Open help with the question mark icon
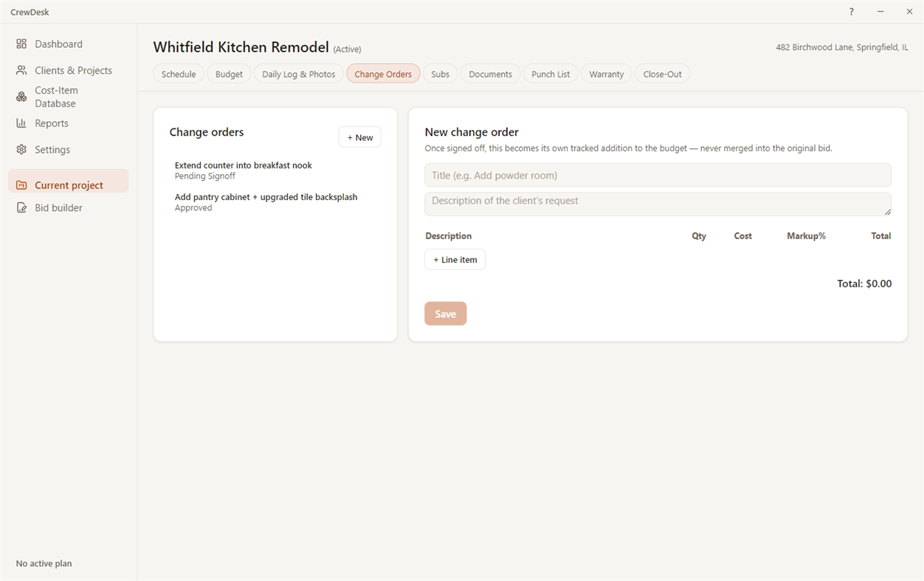This screenshot has height=581, width=924. click(852, 12)
